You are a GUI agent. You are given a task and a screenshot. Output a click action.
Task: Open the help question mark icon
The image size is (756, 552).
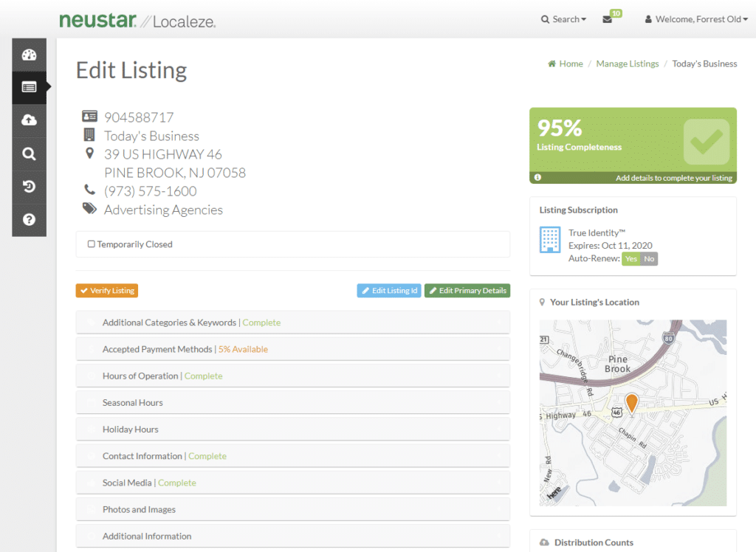pos(29,220)
